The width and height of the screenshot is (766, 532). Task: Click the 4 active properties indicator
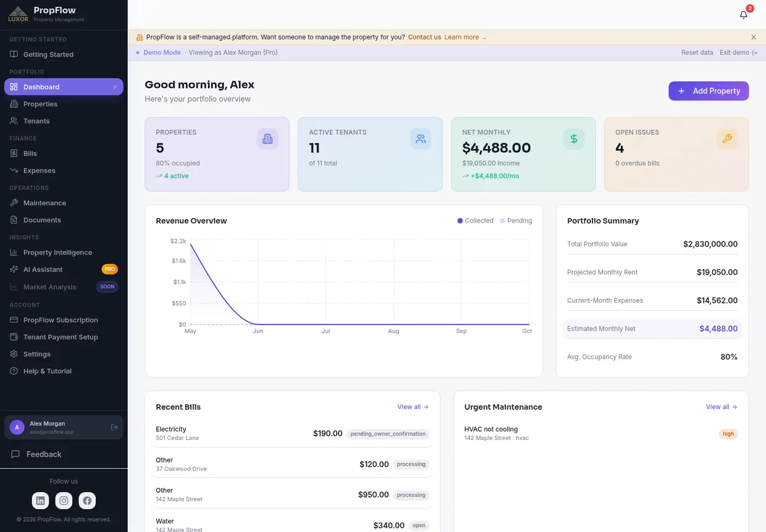172,176
